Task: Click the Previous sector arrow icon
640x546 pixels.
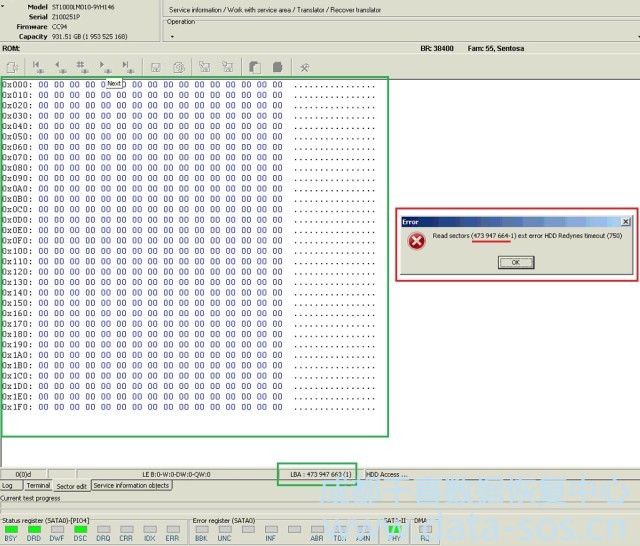Action: coord(60,67)
